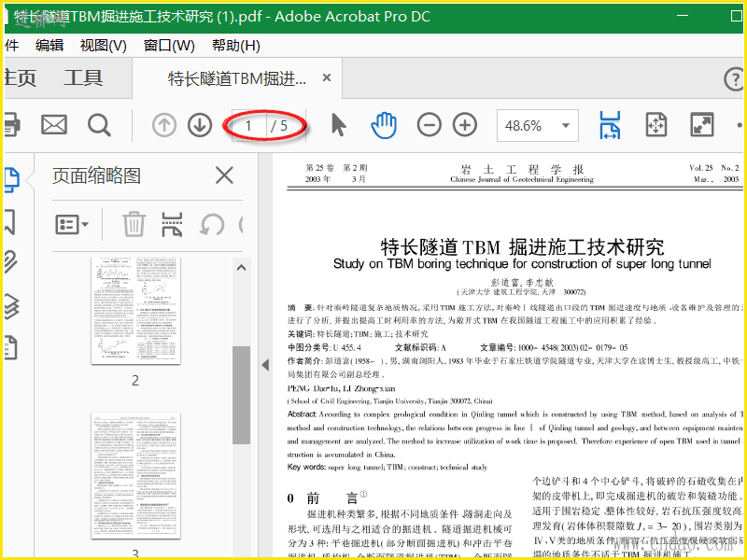Go to next page with down arrow
The image size is (747, 560).
(x=200, y=126)
